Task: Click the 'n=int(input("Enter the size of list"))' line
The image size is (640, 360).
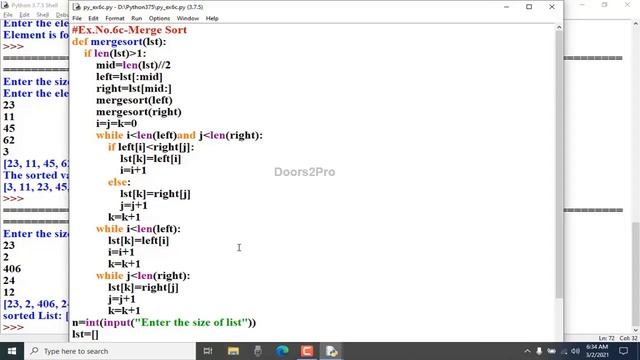Action: coord(164,322)
